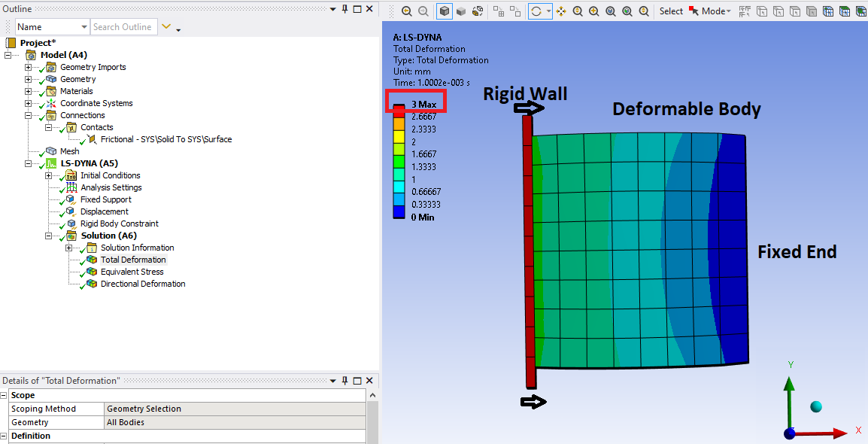
Task: Expand the Materials tree node
Action: tap(29, 91)
